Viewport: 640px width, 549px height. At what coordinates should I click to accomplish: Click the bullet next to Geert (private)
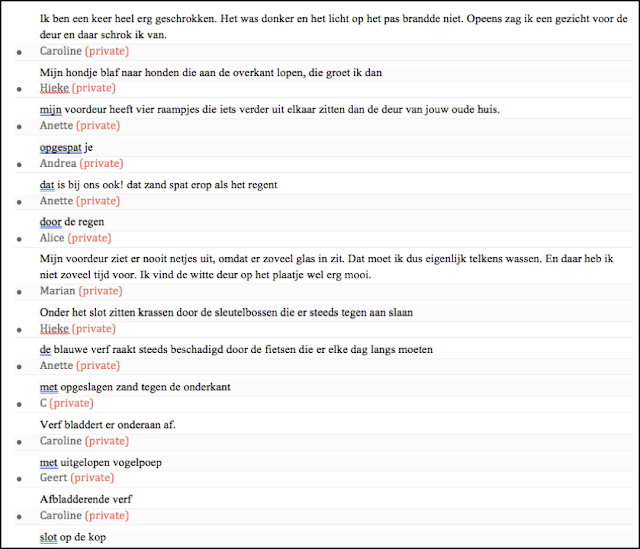tap(19, 479)
